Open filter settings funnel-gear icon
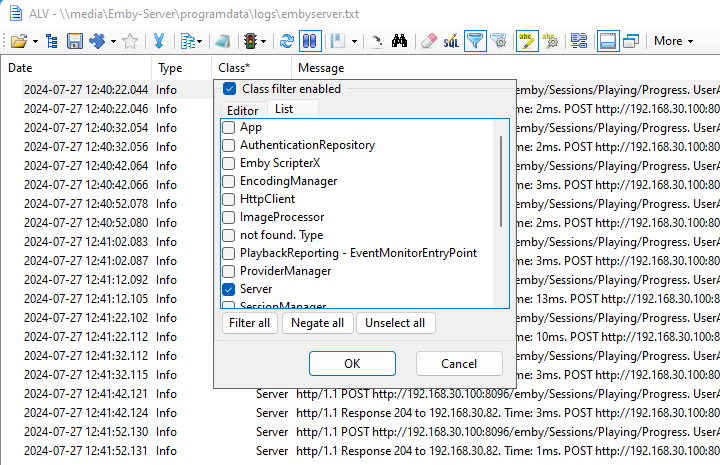Screen dimensions: 720x465 (x=498, y=41)
